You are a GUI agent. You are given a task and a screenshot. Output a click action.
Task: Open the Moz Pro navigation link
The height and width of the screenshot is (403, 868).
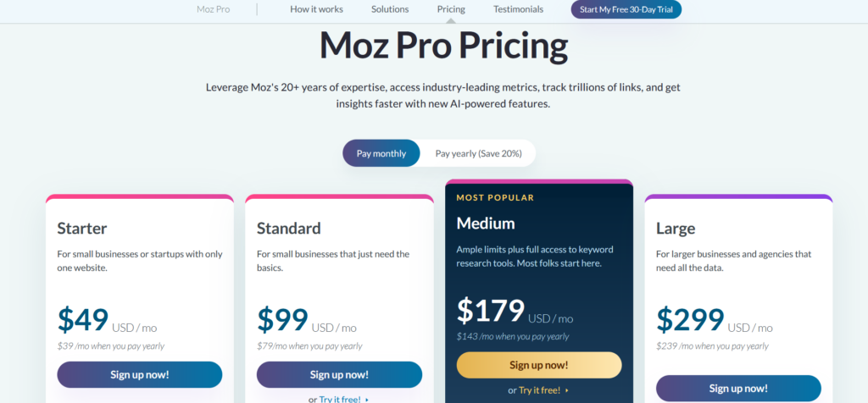point(212,9)
